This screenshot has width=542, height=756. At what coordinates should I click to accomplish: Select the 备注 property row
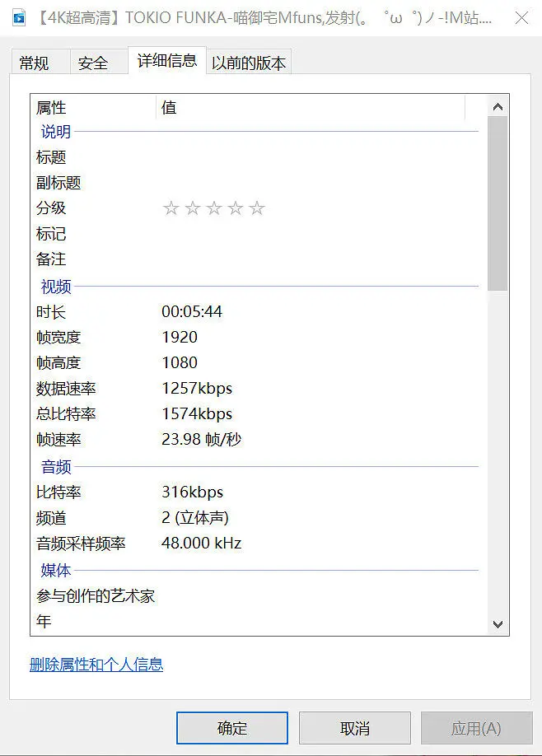256,259
